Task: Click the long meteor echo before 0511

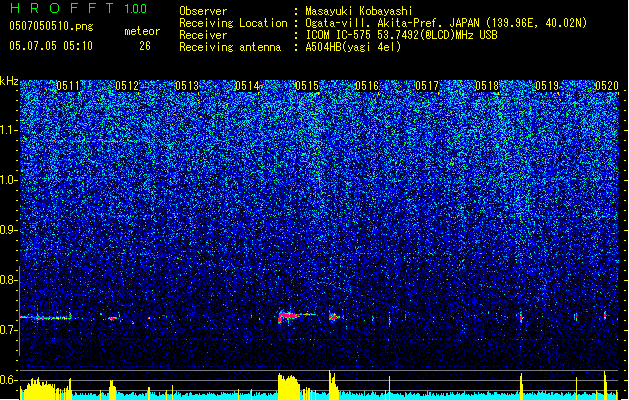Action: click(46, 317)
